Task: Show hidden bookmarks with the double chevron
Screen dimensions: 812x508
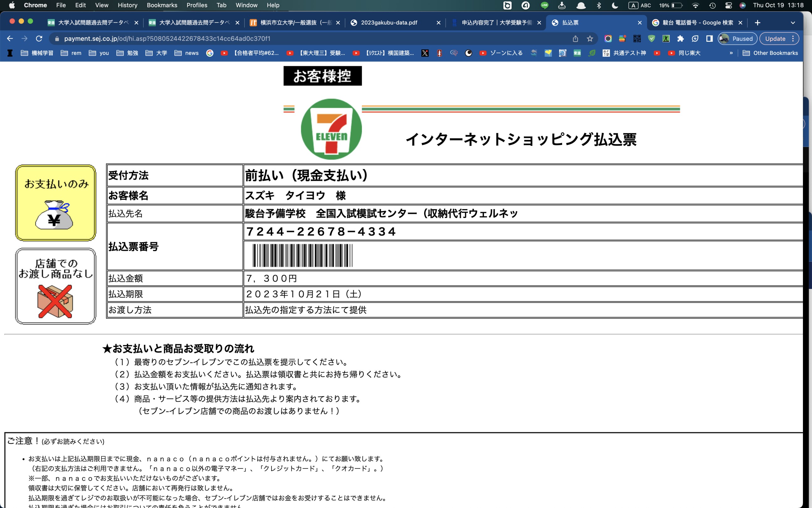Action: click(731, 53)
